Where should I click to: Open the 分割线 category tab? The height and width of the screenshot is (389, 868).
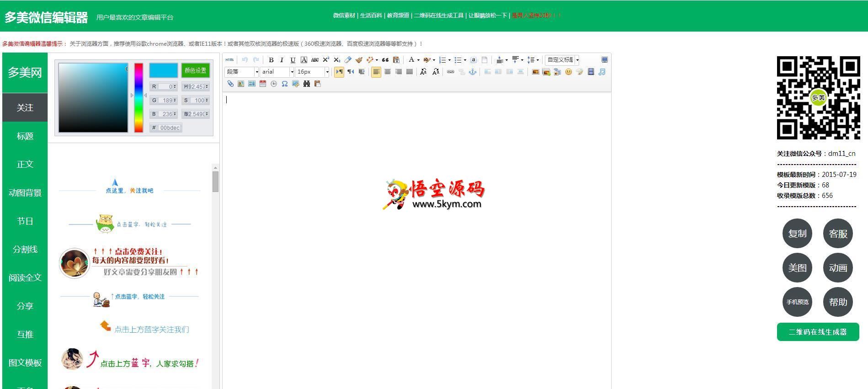coord(25,249)
